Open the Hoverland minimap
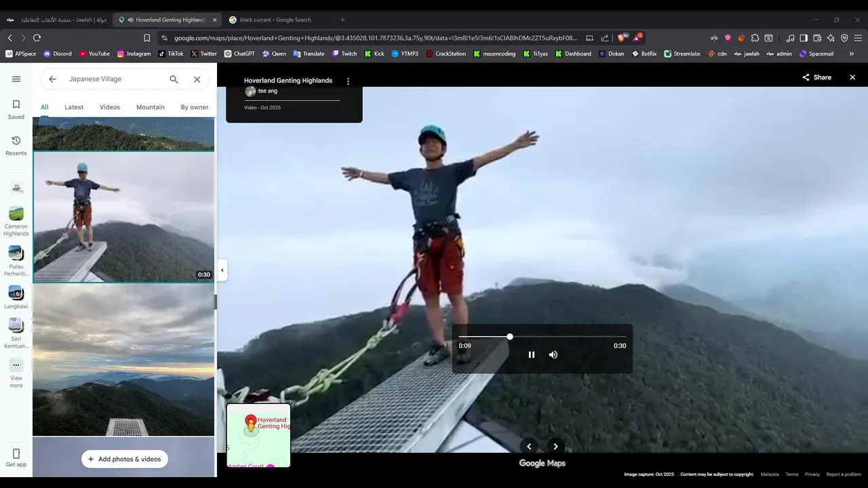868x488 pixels. click(258, 435)
